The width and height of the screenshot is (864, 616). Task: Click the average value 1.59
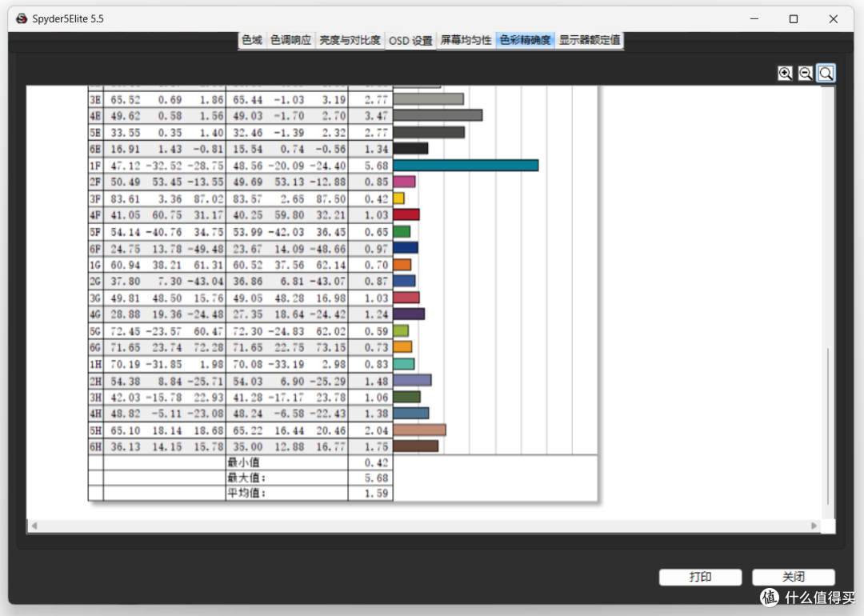point(376,493)
